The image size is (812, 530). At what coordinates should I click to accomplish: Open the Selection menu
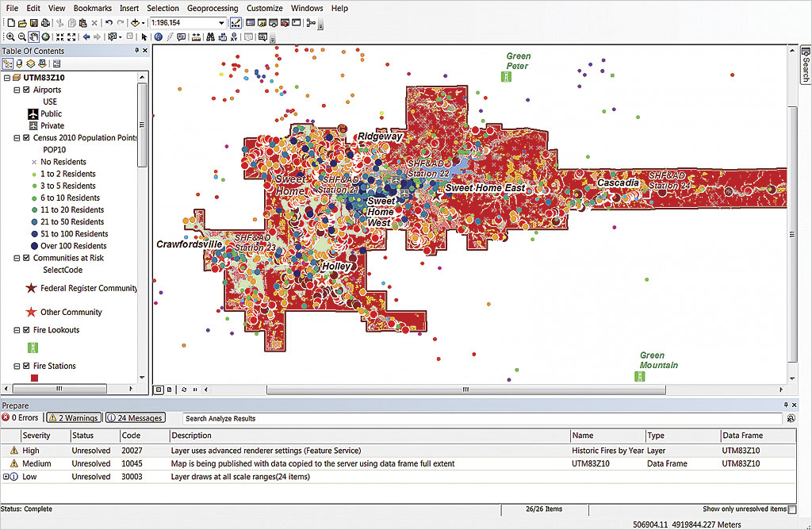(163, 8)
